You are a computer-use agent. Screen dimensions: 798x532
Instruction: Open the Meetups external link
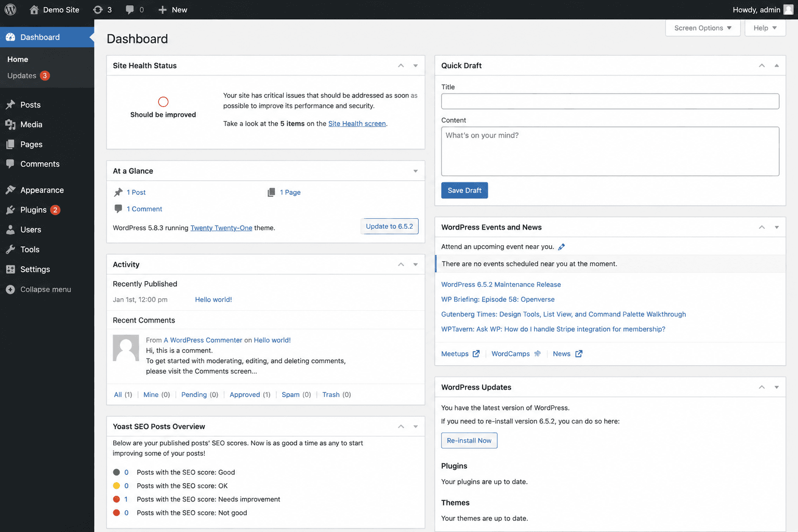(x=460, y=354)
